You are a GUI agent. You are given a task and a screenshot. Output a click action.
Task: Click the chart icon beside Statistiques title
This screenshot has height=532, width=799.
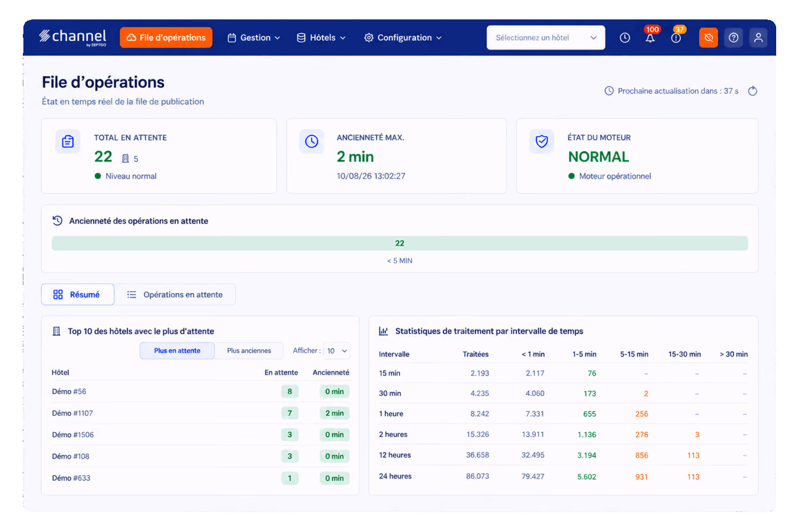point(384,331)
